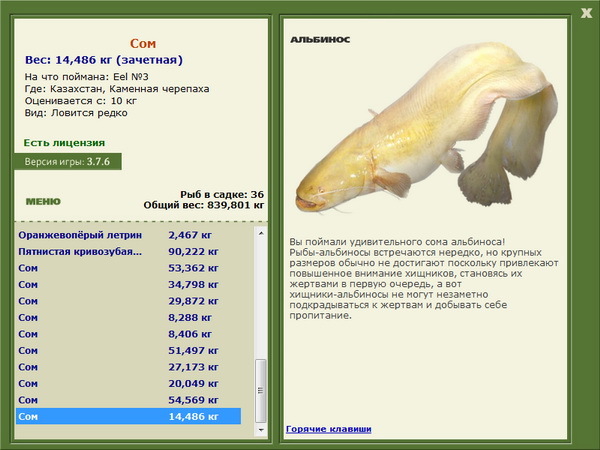
Task: Select the Сом weighing 51,497 кг
Action: point(129,350)
